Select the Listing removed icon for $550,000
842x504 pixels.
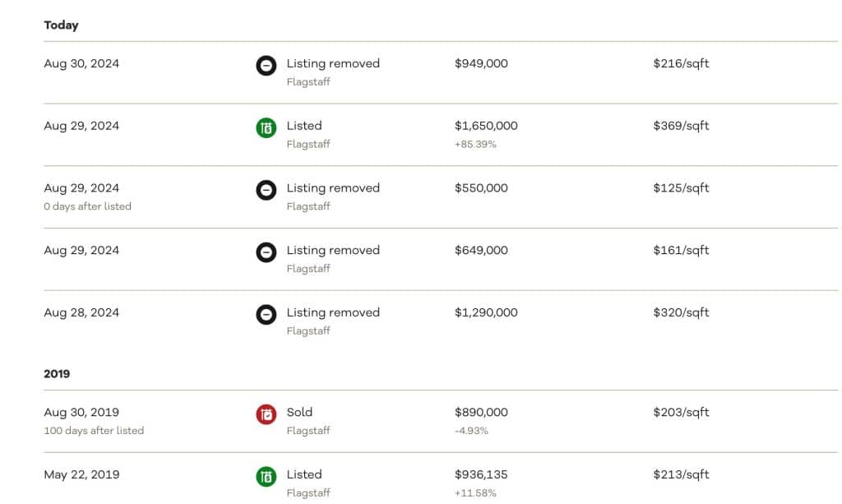tap(266, 191)
